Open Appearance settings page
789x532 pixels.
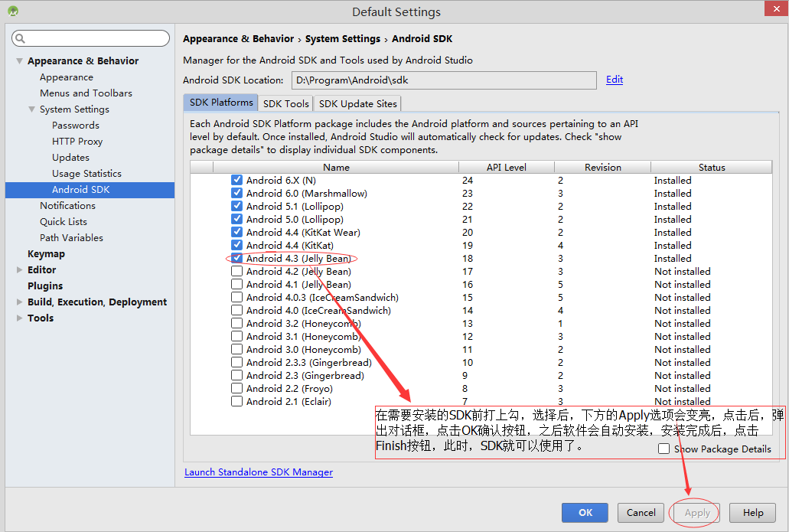pyautogui.click(x=67, y=77)
